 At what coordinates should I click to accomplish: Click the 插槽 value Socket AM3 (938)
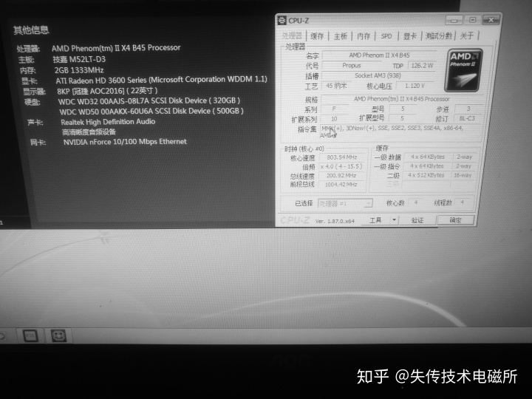(x=378, y=75)
